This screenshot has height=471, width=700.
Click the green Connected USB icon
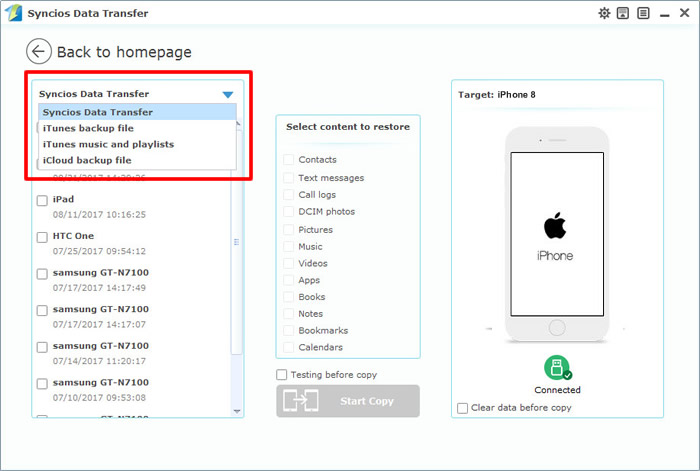tap(557, 367)
